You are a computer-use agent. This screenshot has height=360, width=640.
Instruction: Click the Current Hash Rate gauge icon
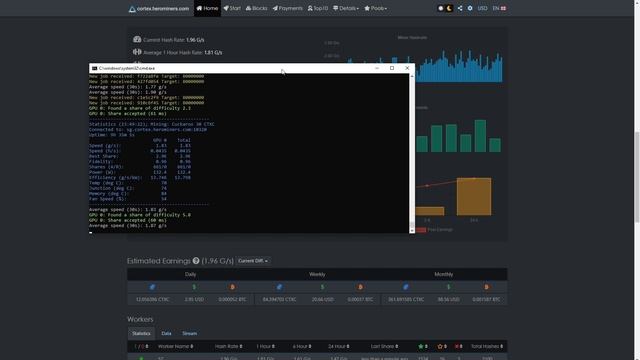coord(137,40)
